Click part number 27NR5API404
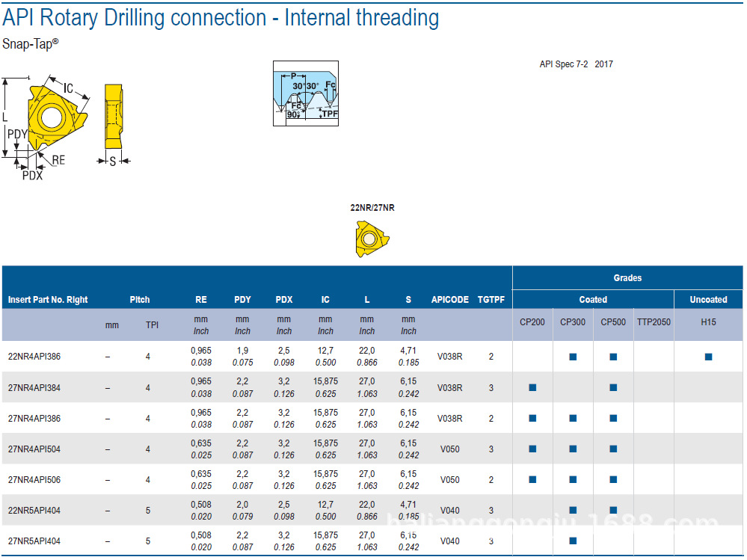 (x=34, y=541)
